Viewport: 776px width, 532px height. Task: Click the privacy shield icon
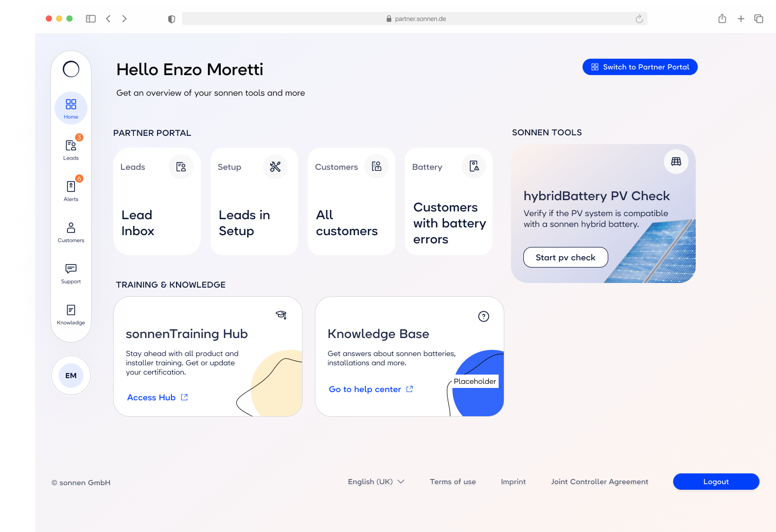click(171, 19)
